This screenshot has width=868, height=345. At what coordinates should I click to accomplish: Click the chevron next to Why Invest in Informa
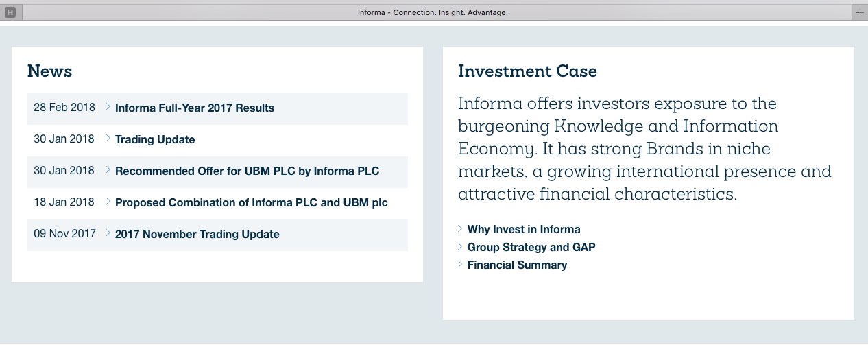(460, 229)
